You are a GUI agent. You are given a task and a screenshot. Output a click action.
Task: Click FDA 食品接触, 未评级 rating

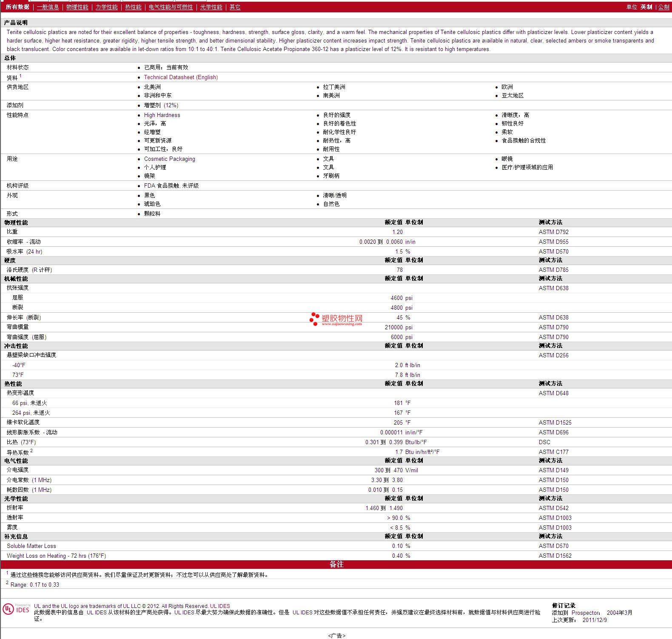(x=171, y=185)
